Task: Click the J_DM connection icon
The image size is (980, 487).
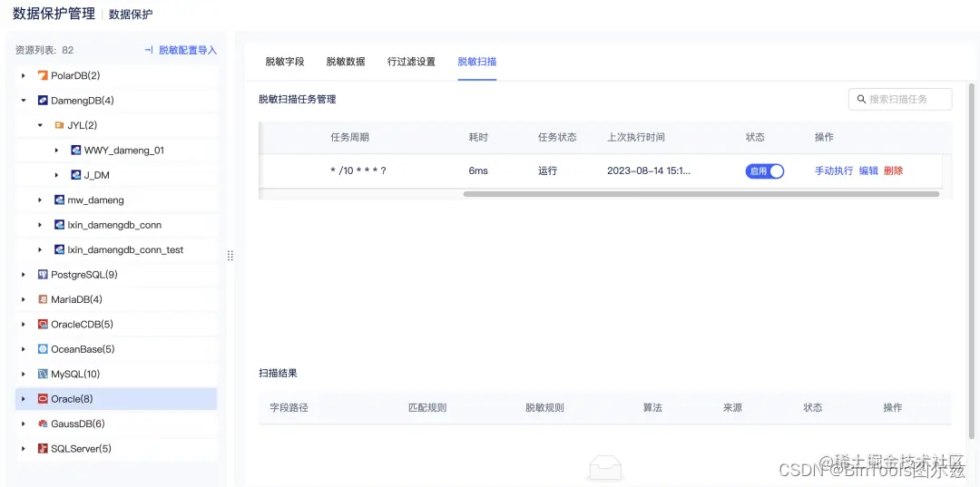Action: point(75,175)
